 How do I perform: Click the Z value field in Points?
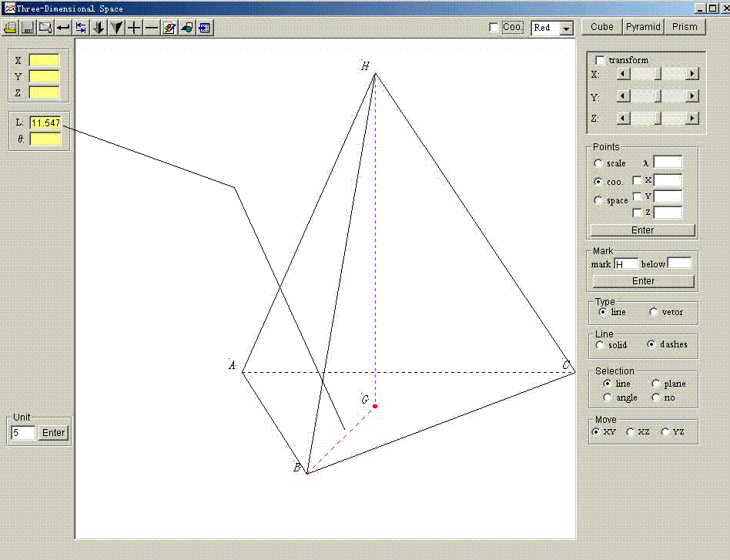(668, 213)
